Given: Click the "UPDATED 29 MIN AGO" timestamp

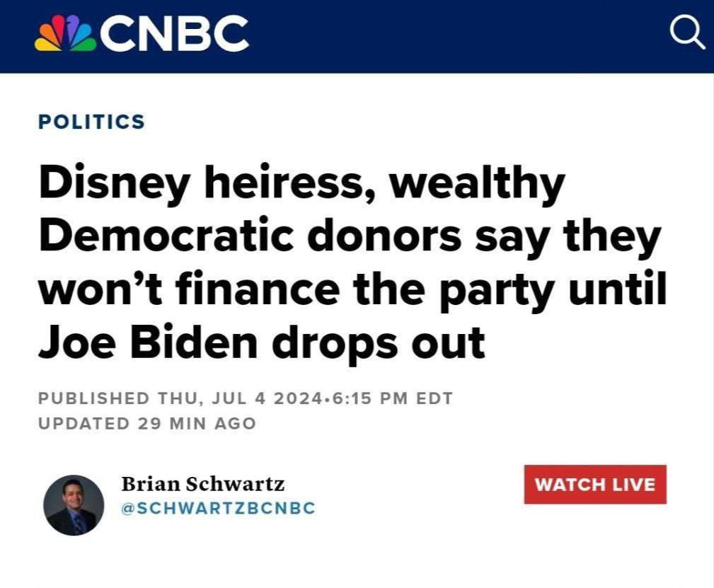Looking at the screenshot, I should pos(146,424).
